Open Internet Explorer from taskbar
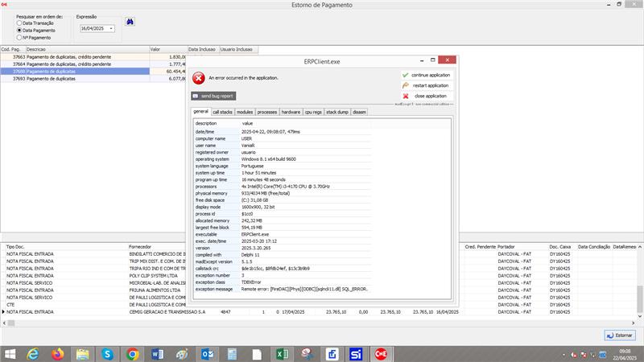 (x=32, y=353)
